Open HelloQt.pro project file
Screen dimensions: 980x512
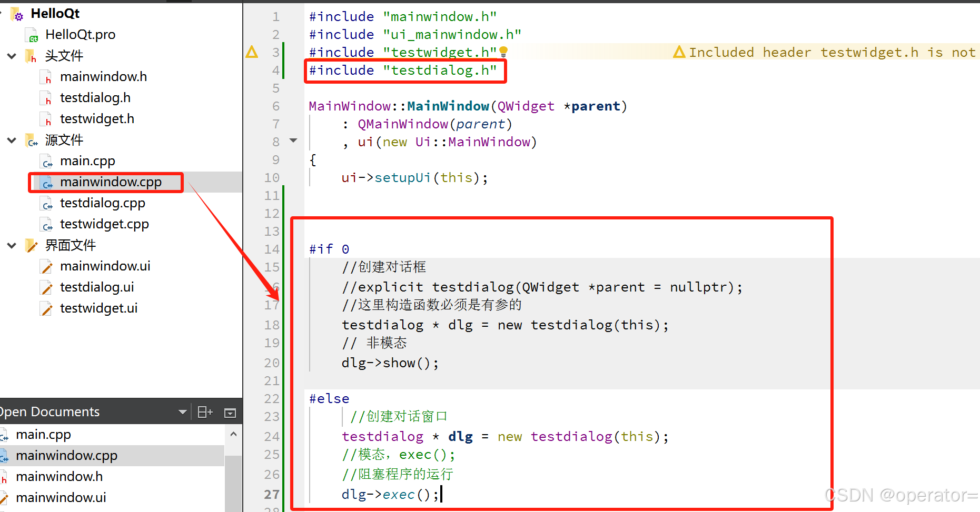coord(80,34)
